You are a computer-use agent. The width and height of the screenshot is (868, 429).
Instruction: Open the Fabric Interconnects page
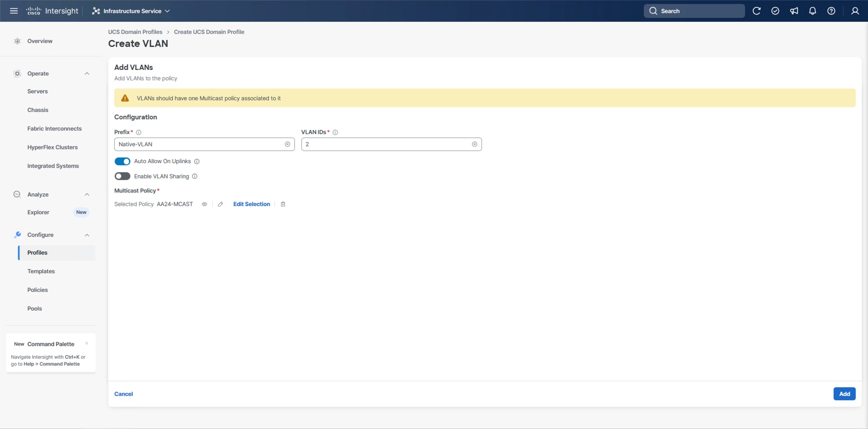tap(55, 128)
